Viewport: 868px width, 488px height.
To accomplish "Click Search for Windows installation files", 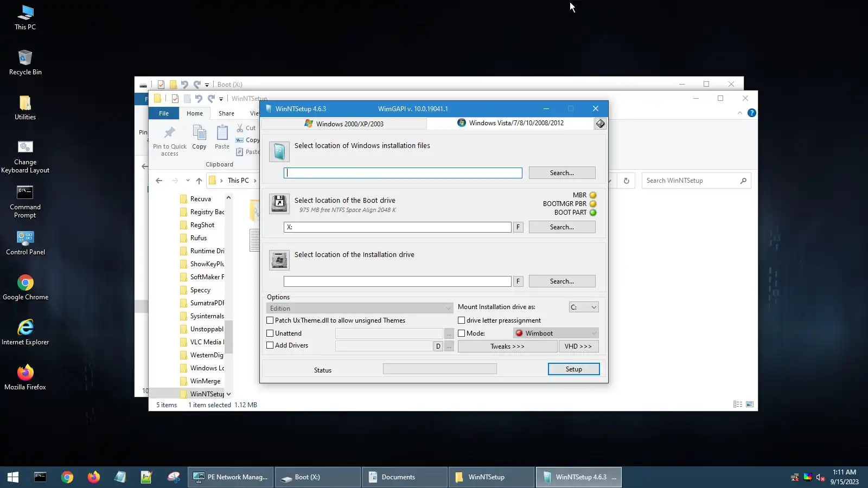I will coord(562,173).
